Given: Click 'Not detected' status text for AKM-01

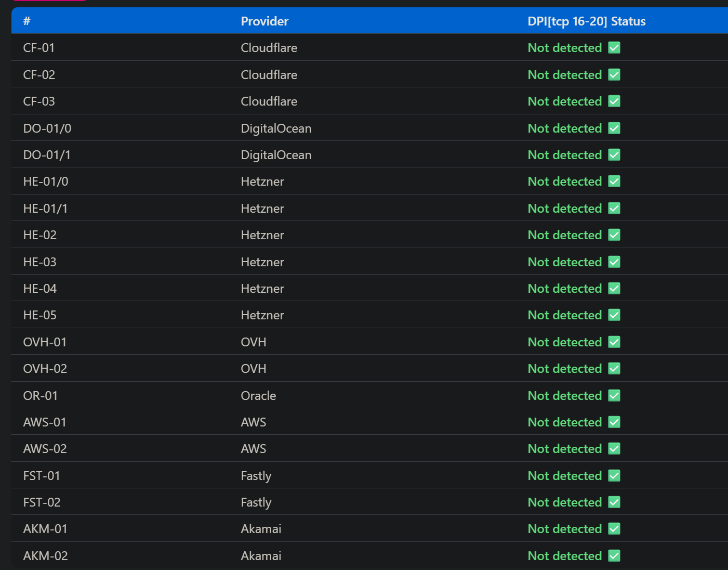Looking at the screenshot, I should [565, 528].
